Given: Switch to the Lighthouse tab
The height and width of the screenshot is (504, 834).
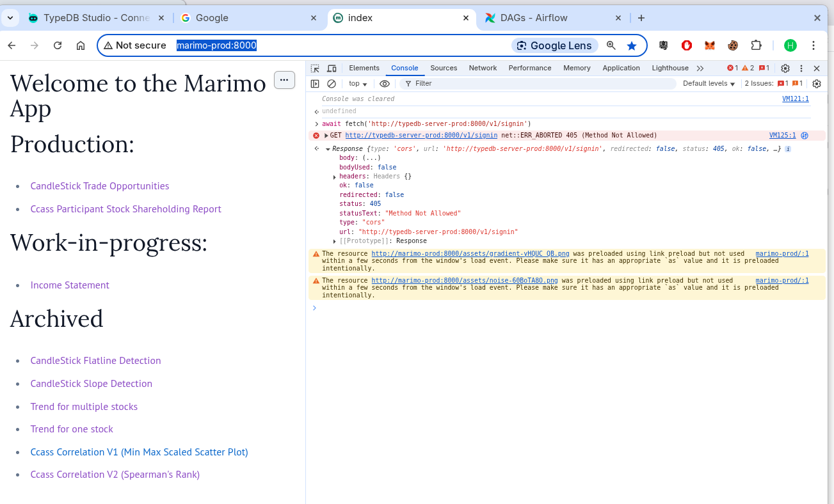Looking at the screenshot, I should pyautogui.click(x=670, y=68).
